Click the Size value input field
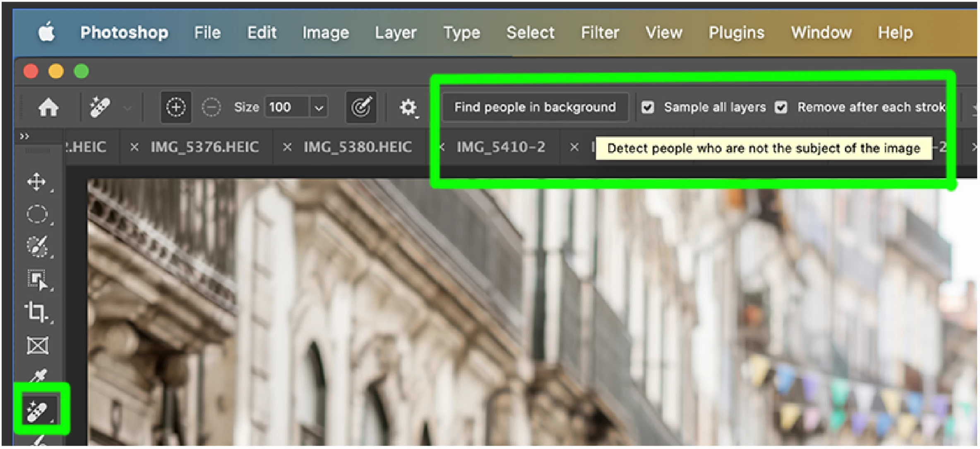Viewport: 980px width, 449px height. pos(286,107)
